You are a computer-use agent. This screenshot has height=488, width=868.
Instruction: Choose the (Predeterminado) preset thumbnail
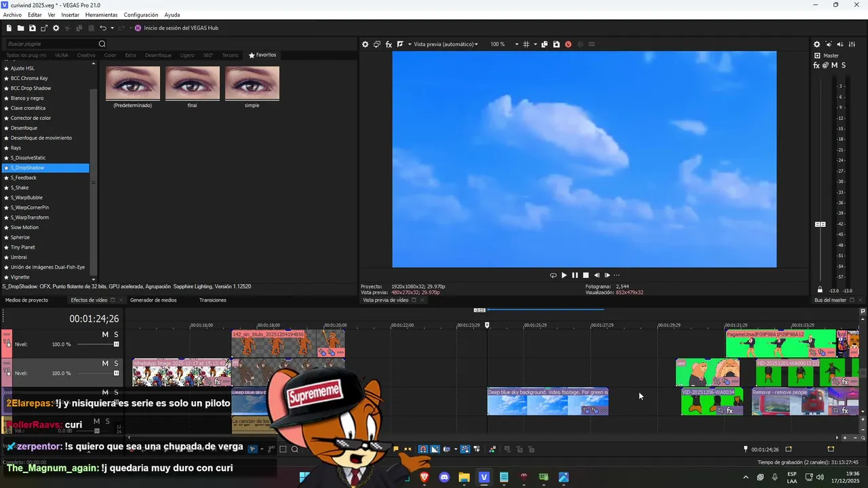click(133, 83)
